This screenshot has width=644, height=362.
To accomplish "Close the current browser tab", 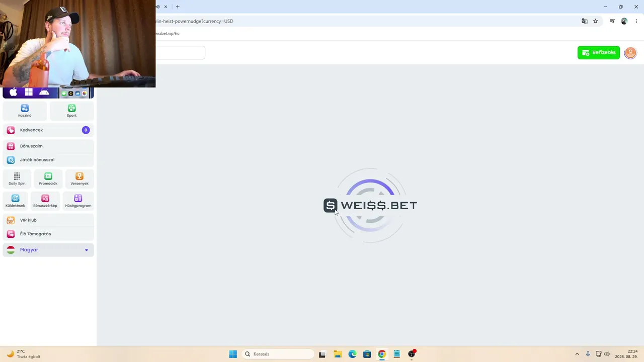I will (x=166, y=7).
